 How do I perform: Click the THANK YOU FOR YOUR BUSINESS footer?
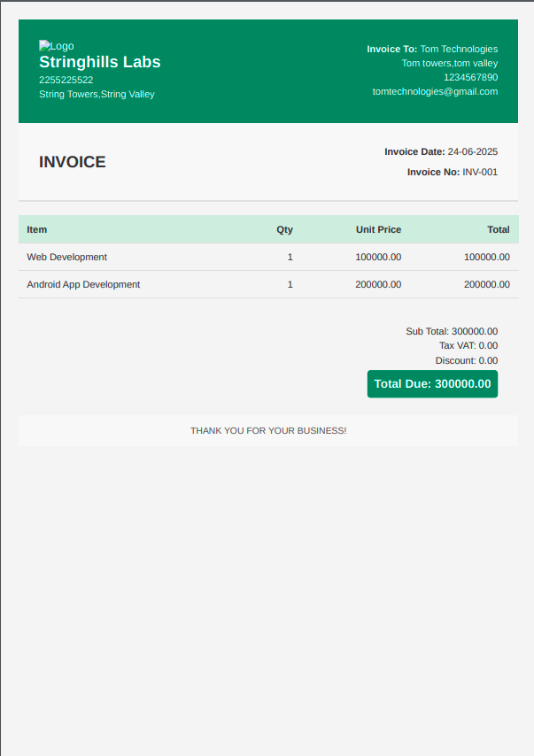[268, 430]
